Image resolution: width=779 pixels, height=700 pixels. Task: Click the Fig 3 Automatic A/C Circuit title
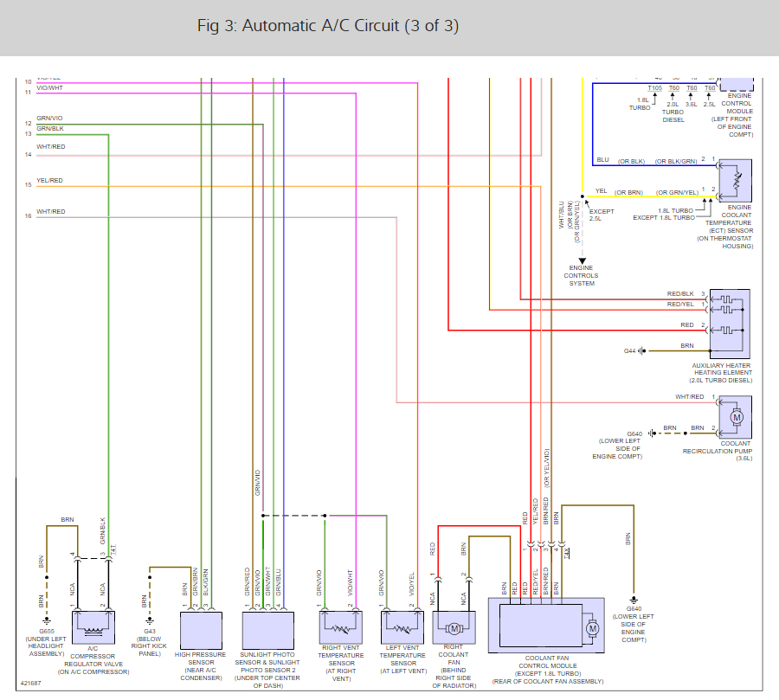click(328, 26)
